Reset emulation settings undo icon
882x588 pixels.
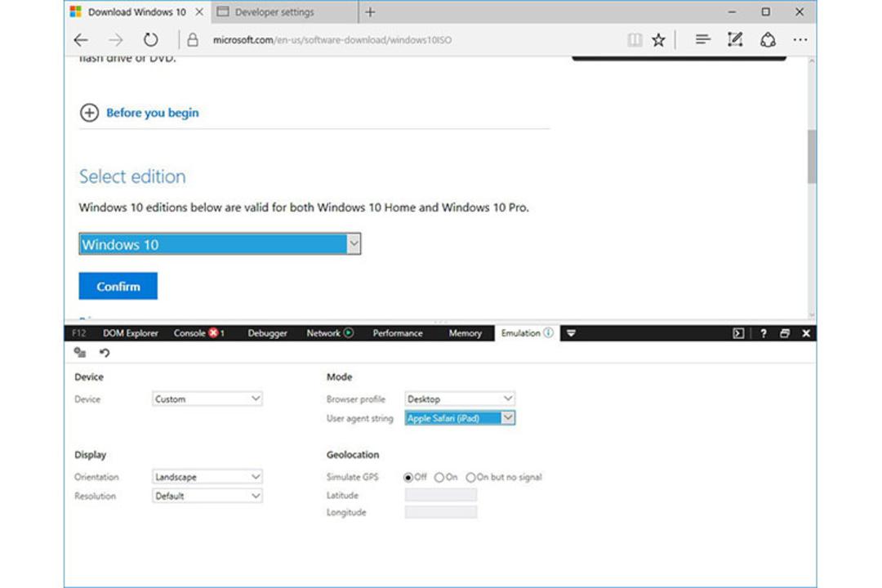[x=105, y=353]
